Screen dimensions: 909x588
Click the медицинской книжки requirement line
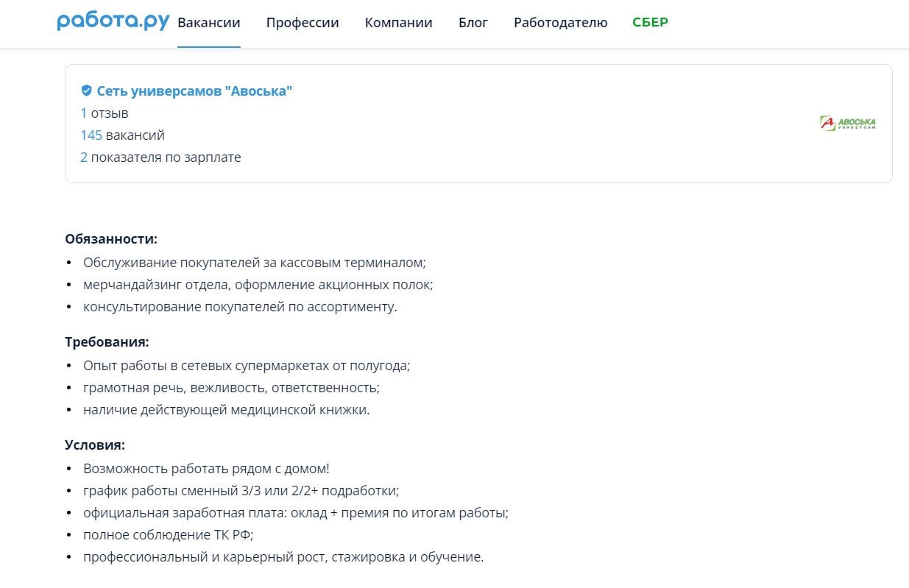pyautogui.click(x=227, y=410)
